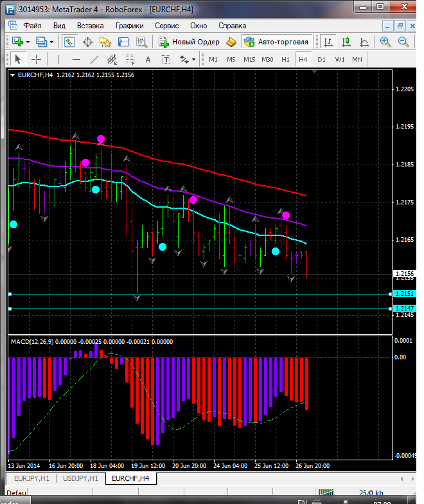Show the Data Window crosshair icon

(x=87, y=42)
